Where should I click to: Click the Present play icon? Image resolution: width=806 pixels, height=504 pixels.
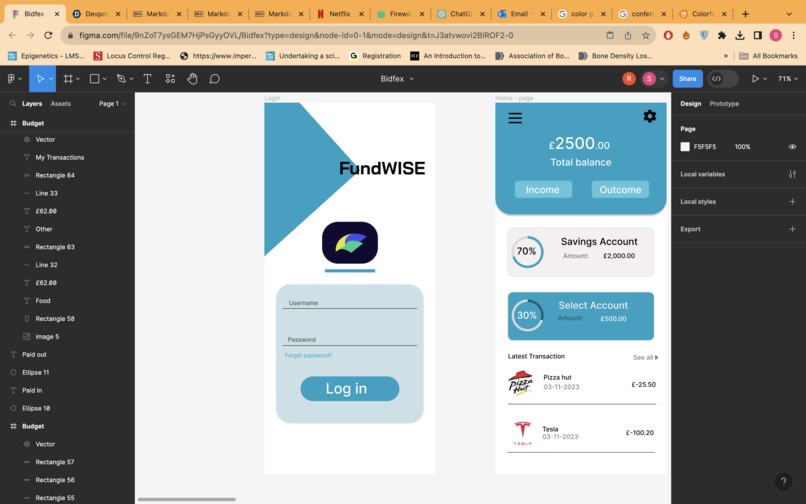(x=755, y=79)
